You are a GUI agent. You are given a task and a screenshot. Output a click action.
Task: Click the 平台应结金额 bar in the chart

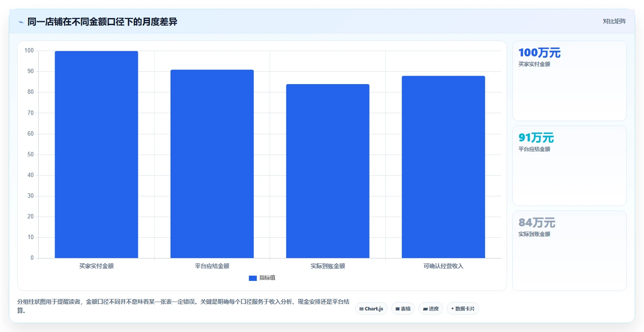212,164
